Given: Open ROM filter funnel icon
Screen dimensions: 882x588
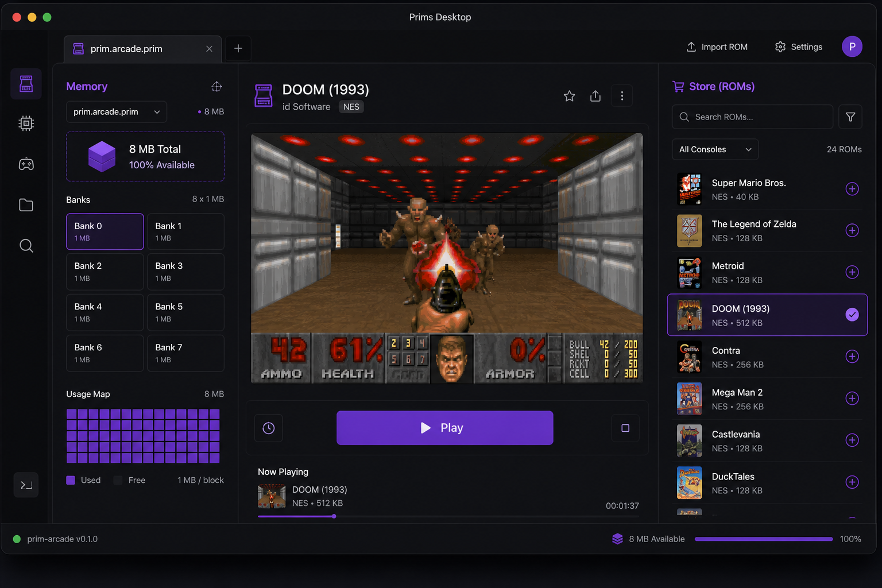Looking at the screenshot, I should (850, 117).
